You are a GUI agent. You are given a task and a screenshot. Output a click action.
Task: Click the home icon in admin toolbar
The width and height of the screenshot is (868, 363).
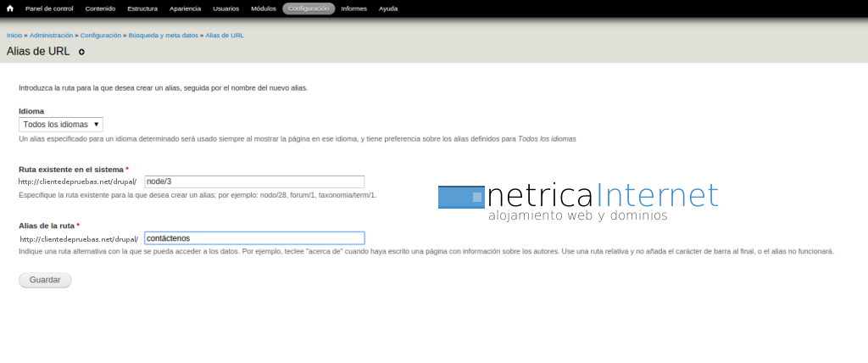[10, 8]
